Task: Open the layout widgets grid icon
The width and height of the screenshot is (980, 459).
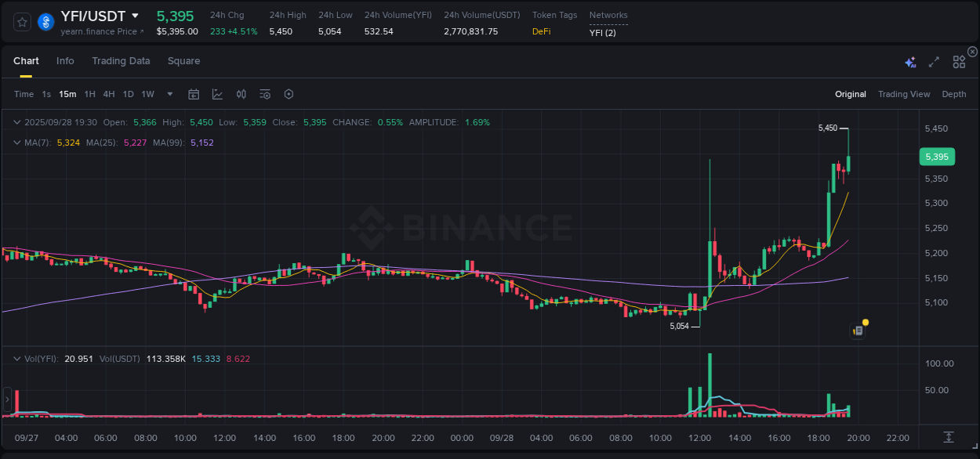Action: tap(959, 60)
